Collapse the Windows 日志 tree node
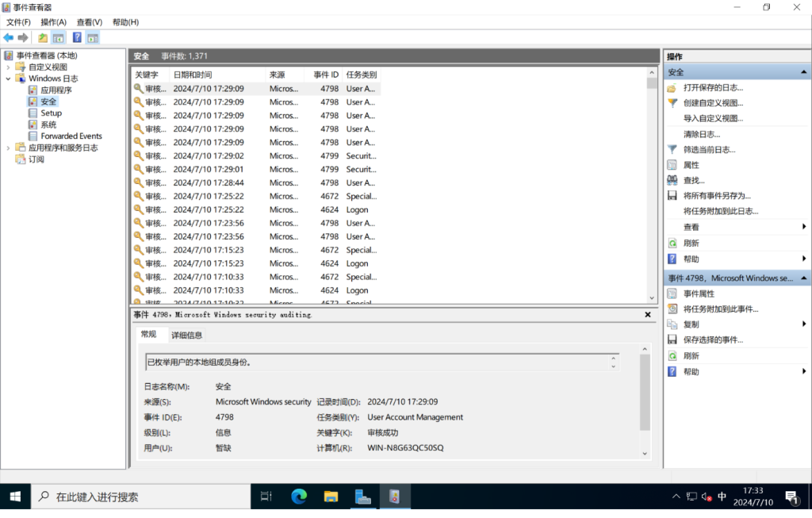The height and width of the screenshot is (518, 812). pos(9,79)
